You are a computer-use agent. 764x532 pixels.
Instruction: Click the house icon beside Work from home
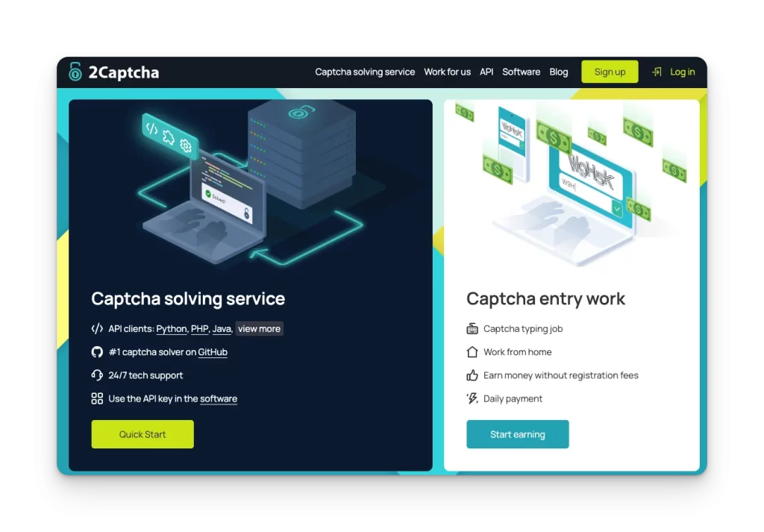click(472, 351)
